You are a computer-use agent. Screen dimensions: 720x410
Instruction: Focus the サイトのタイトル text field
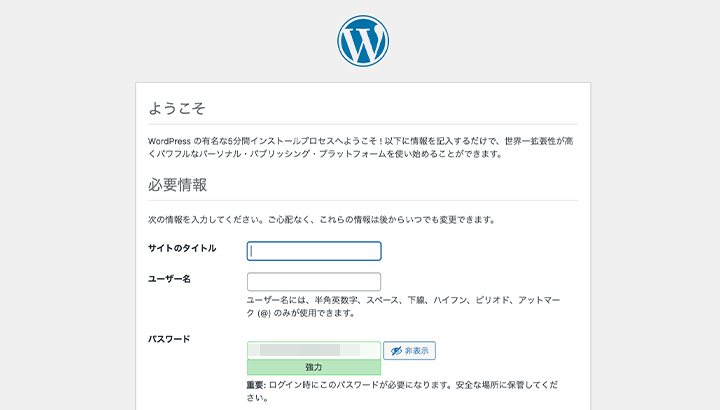click(x=314, y=251)
